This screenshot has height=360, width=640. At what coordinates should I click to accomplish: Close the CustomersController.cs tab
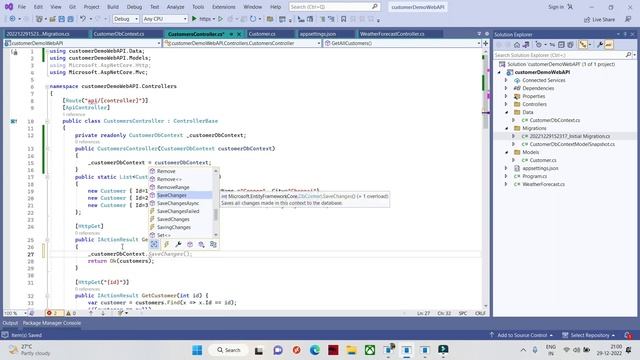[239, 34]
